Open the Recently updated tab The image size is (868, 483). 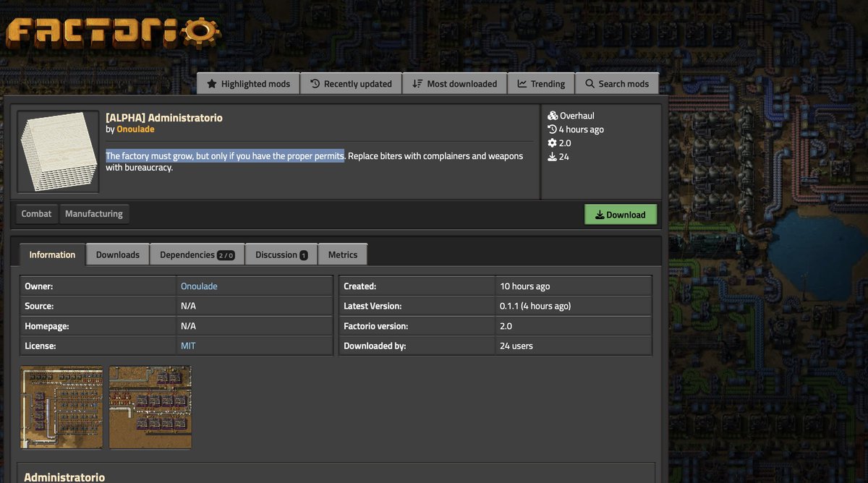[x=351, y=84]
